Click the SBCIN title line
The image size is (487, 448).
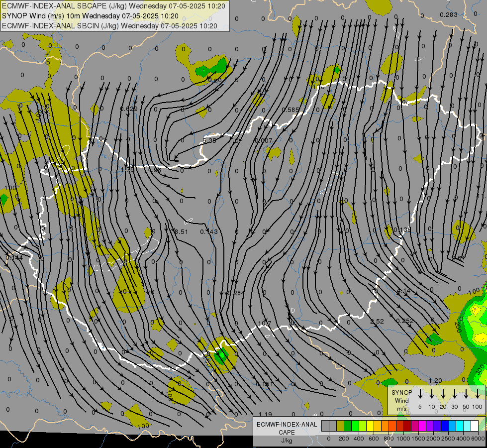click(109, 26)
